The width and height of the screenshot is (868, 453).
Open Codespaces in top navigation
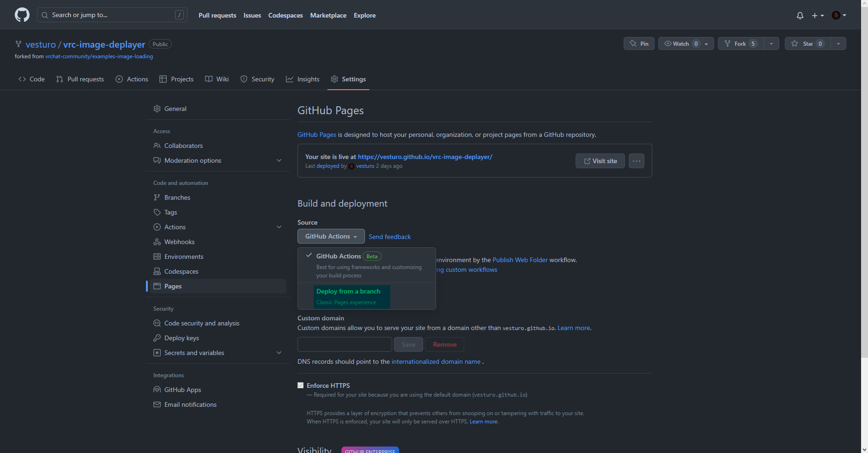tap(285, 15)
